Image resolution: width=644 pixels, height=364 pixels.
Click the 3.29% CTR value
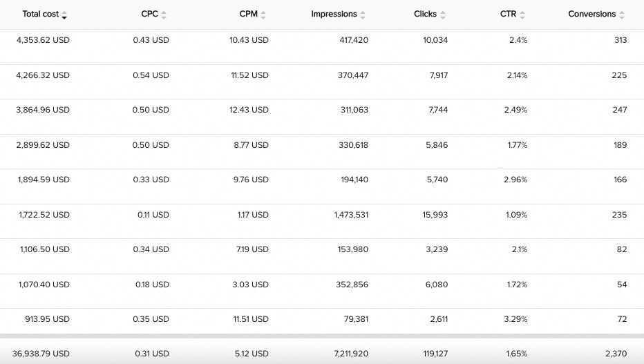point(516,319)
